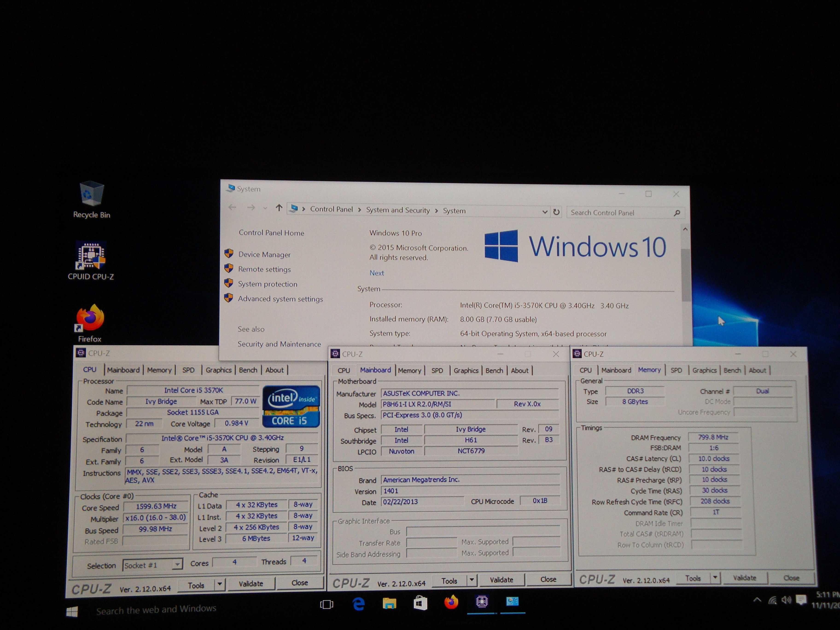Open Bench tab in the middle CPU-Z window

point(494,371)
